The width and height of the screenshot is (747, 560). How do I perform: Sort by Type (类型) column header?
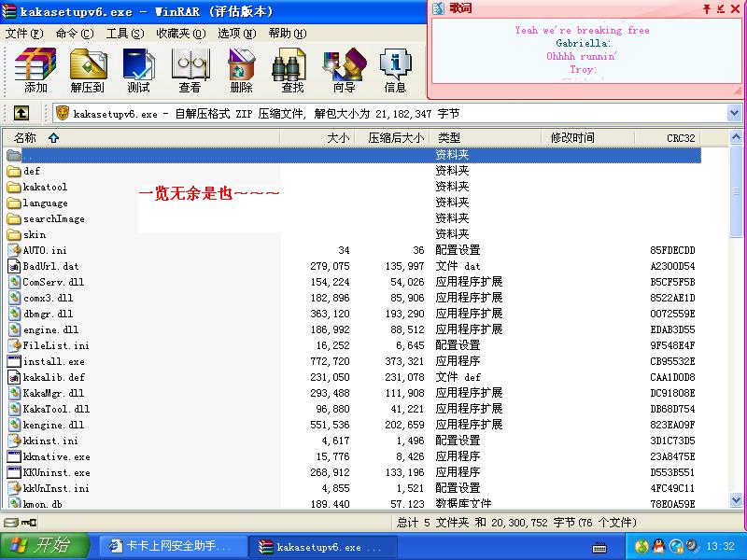(x=486, y=138)
